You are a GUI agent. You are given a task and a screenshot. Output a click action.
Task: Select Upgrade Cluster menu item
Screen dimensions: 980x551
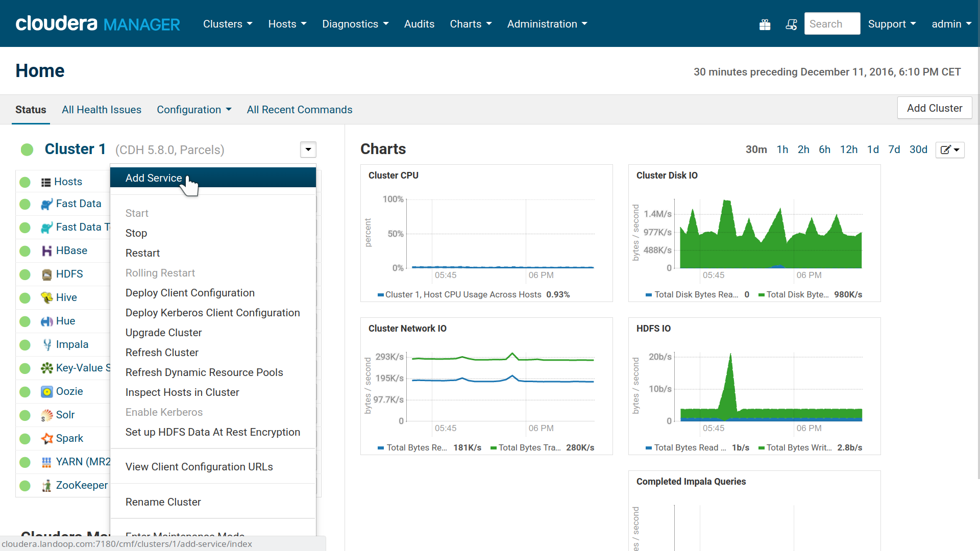point(213,333)
